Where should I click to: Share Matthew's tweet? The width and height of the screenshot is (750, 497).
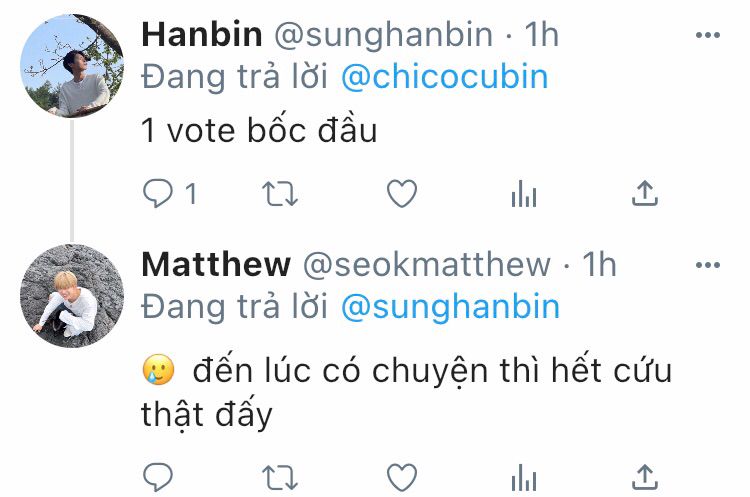pos(645,477)
